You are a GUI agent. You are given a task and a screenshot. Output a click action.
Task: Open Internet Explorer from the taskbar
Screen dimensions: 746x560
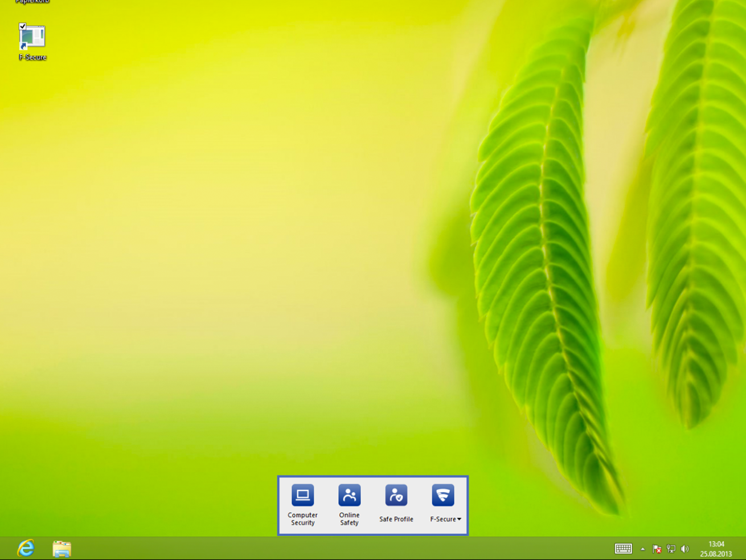click(26, 548)
